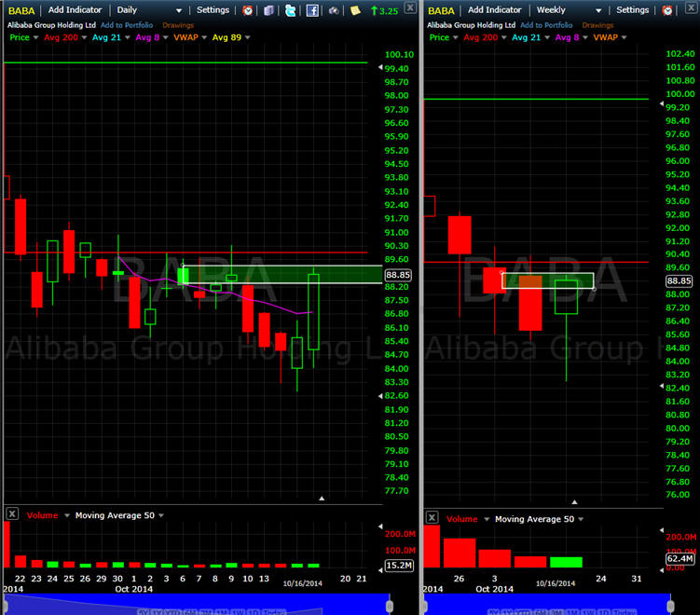
Task: Close the weekly Volume indicator pane
Action: 432,517
